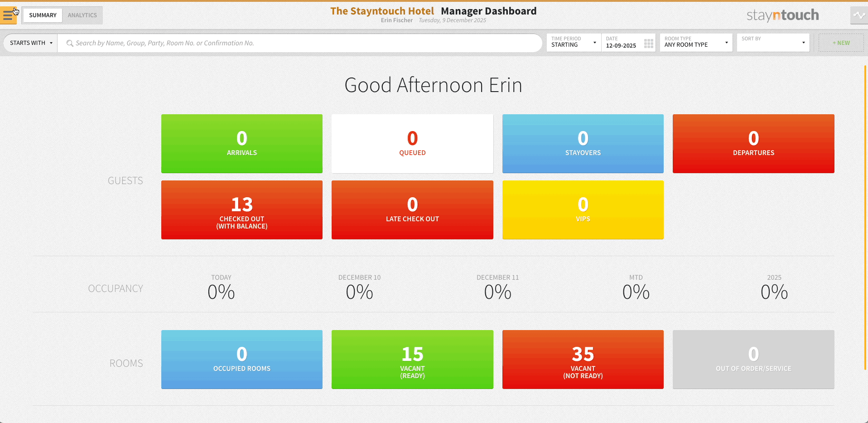Screen dimensions: 868x423
Task: Open the date calendar grid icon
Action: coord(649,43)
